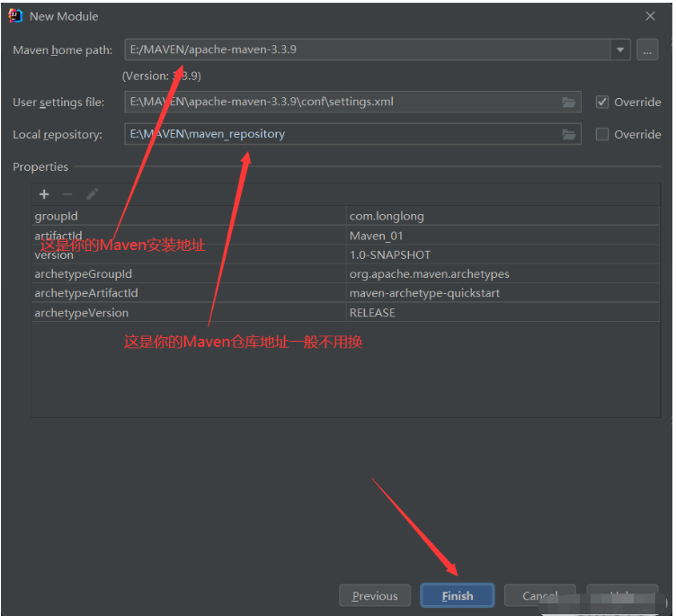This screenshot has width=676, height=616.
Task: Close the New Module dialog
Action: pyautogui.click(x=650, y=16)
